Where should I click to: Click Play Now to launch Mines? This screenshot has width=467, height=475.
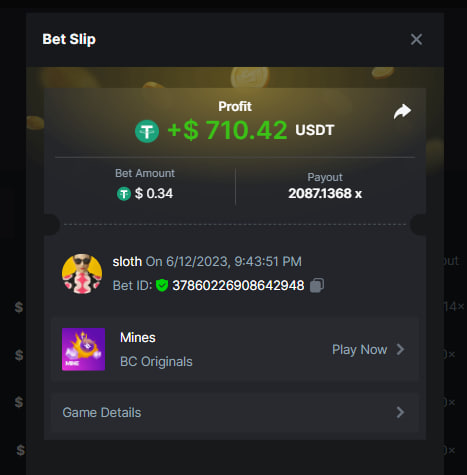(x=359, y=350)
